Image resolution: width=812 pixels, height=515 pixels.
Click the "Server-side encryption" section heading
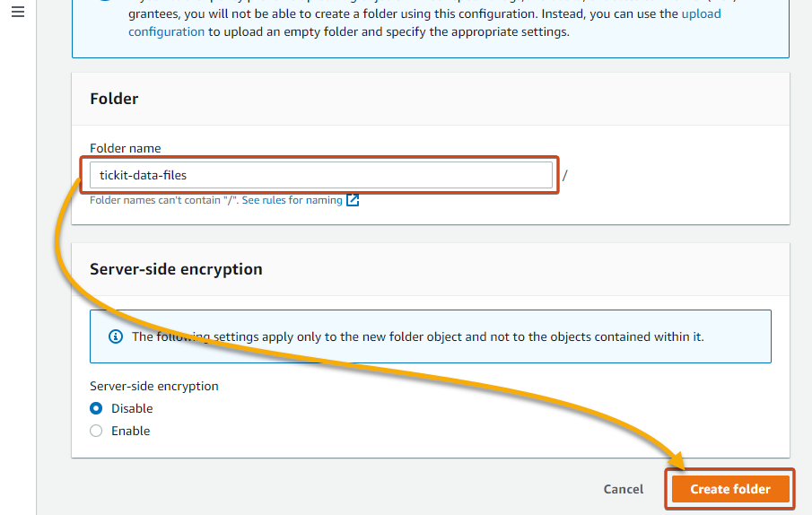(176, 269)
